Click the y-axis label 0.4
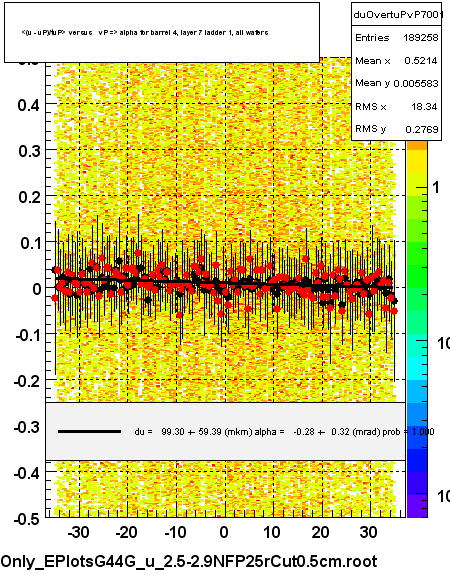450x575 pixels. pos(28,105)
